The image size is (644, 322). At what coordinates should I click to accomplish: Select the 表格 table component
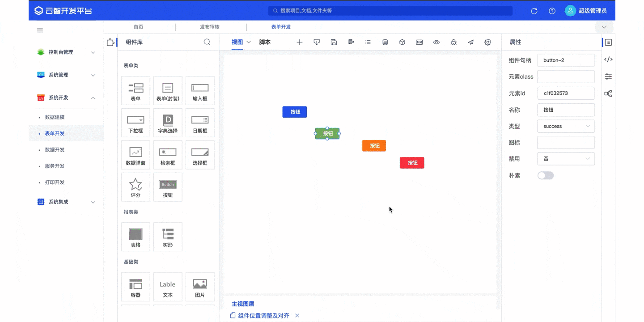pos(136,237)
